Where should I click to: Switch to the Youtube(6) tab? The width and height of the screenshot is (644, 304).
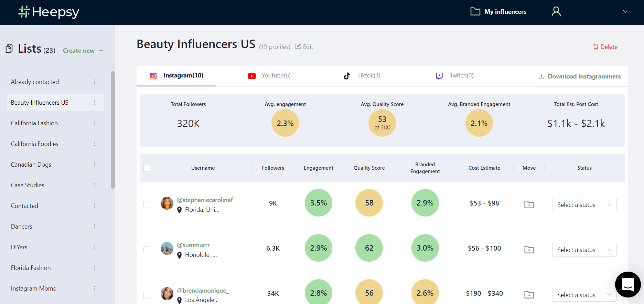click(x=269, y=76)
